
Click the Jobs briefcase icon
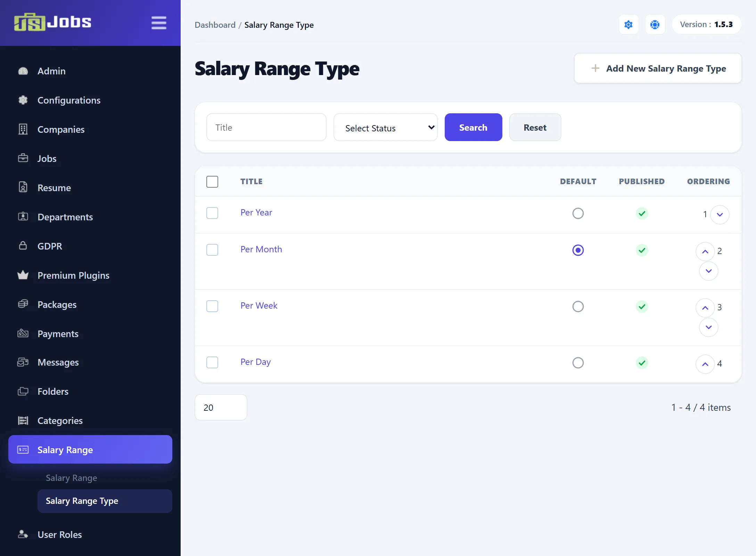pos(23,158)
